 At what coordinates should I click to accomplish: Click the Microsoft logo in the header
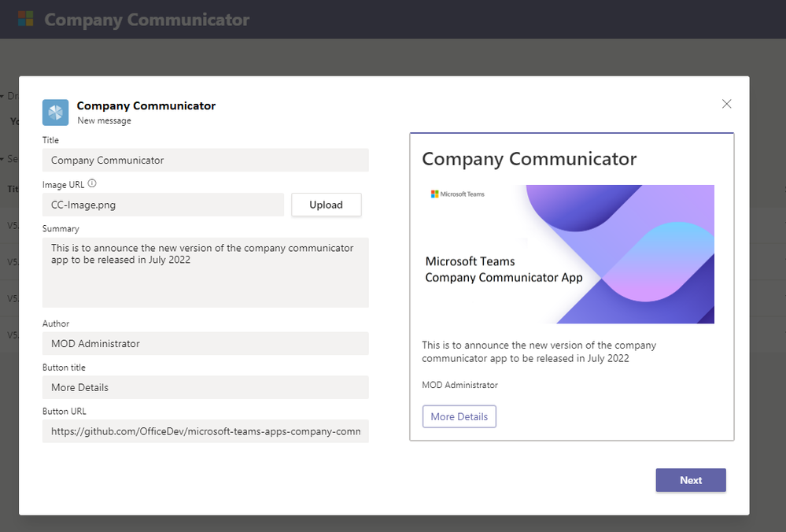[x=25, y=19]
